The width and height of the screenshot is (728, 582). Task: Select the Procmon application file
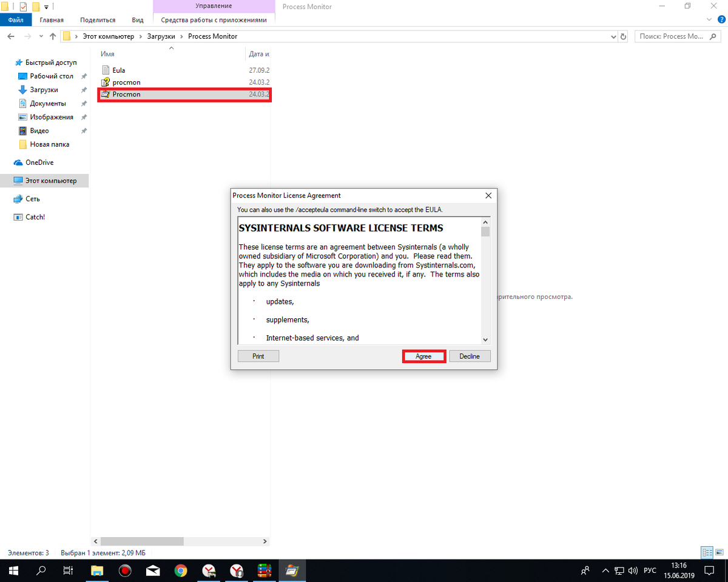184,95
